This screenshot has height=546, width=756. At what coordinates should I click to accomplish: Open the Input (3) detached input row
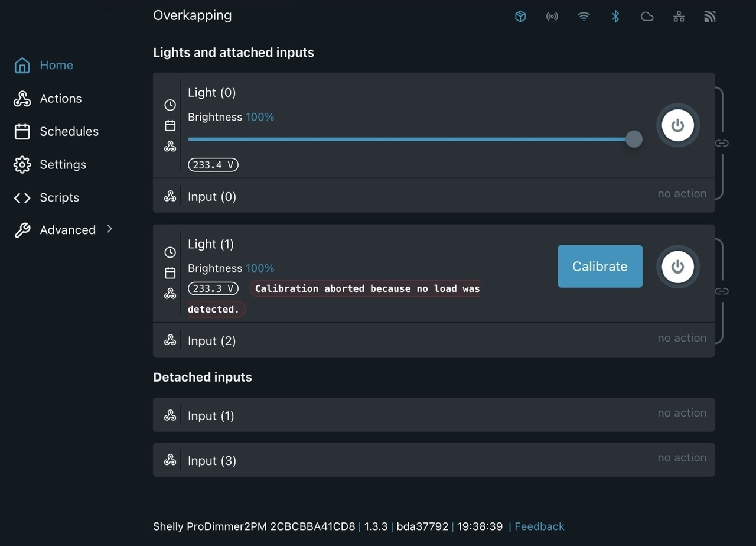pyautogui.click(x=434, y=460)
